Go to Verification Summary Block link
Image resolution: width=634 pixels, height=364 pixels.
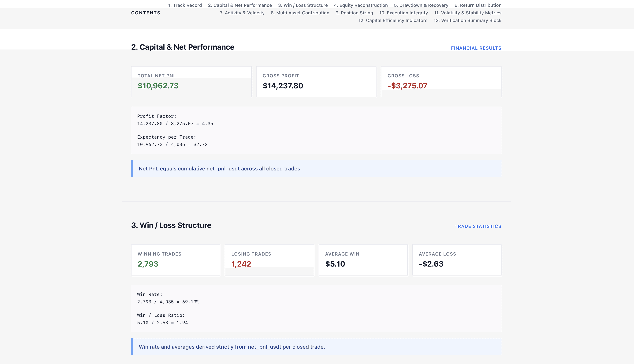(x=467, y=20)
